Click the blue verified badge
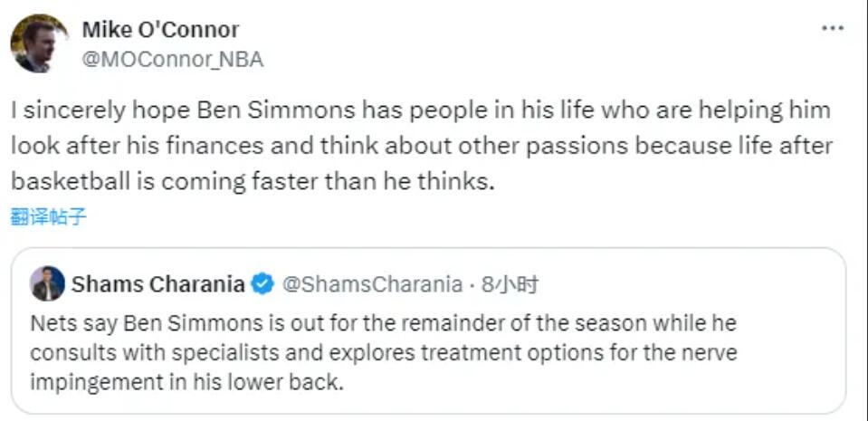The height and width of the screenshot is (421, 868). tap(262, 284)
